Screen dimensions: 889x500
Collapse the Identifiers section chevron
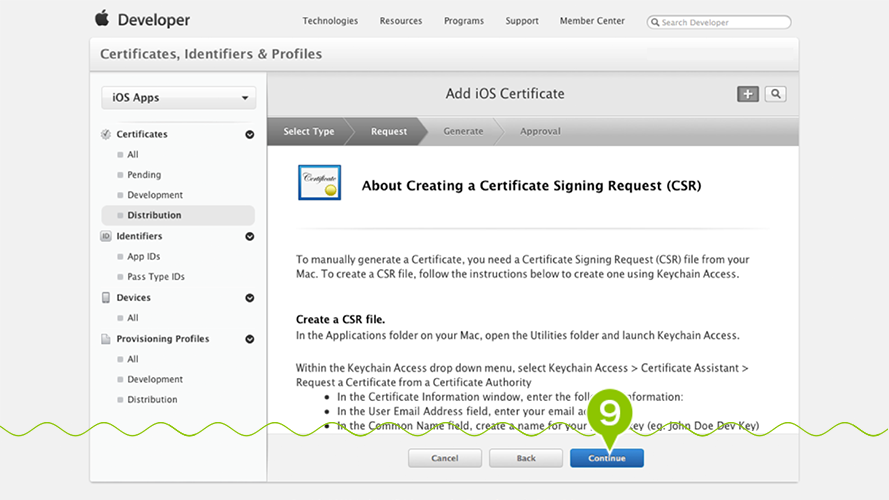(x=249, y=236)
